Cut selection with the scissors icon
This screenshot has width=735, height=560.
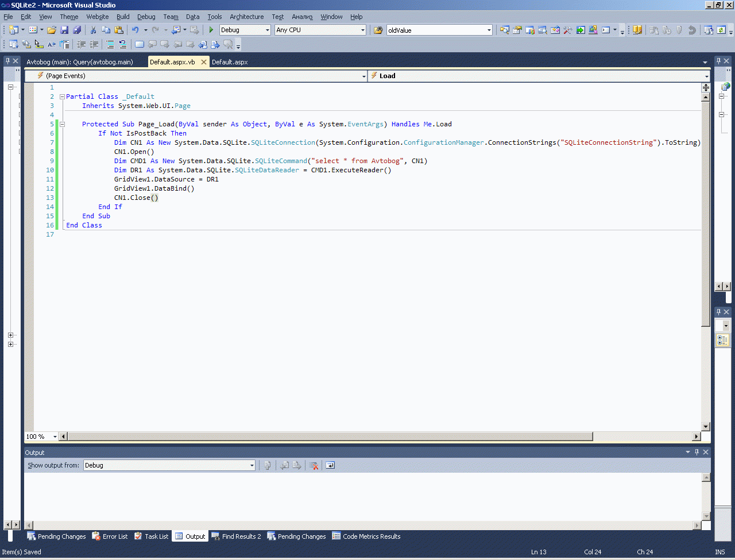pyautogui.click(x=93, y=30)
